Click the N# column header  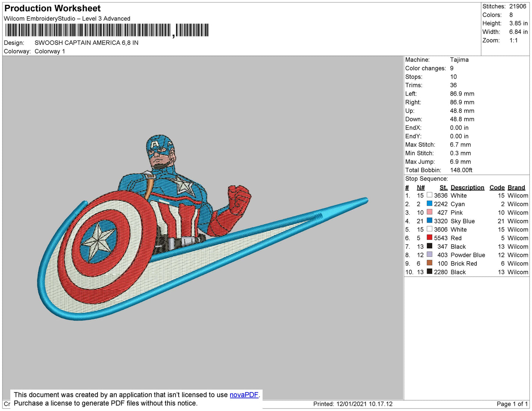tap(420, 187)
